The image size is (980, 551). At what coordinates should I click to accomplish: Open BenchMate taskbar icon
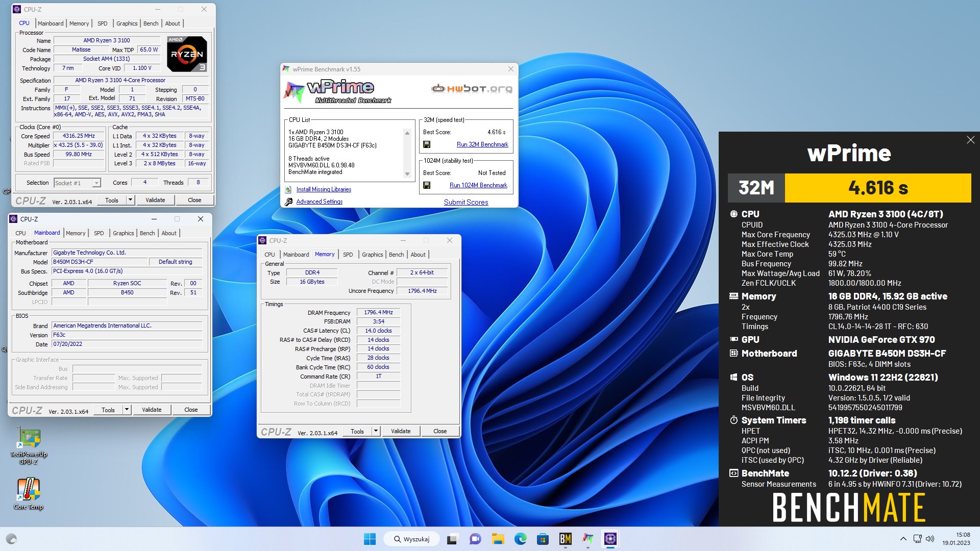coord(565,539)
